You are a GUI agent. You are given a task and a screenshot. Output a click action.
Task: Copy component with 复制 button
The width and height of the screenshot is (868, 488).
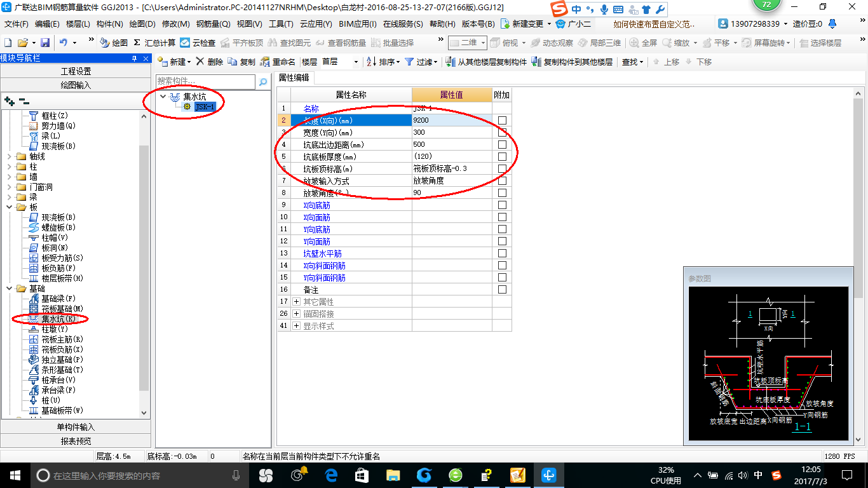pos(241,62)
